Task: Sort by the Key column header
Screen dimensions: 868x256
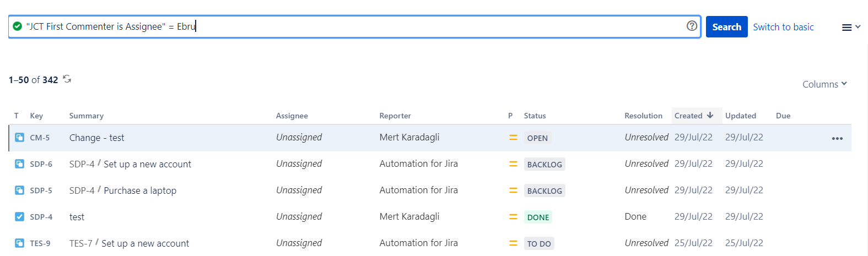Action: [36, 116]
